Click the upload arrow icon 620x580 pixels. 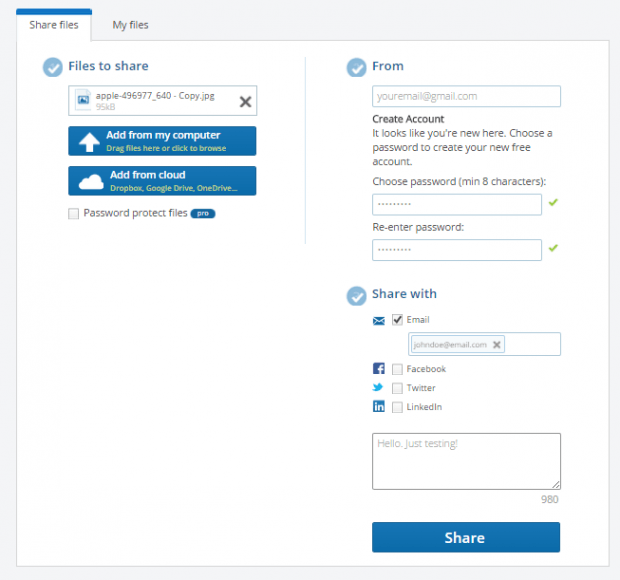click(x=89, y=142)
